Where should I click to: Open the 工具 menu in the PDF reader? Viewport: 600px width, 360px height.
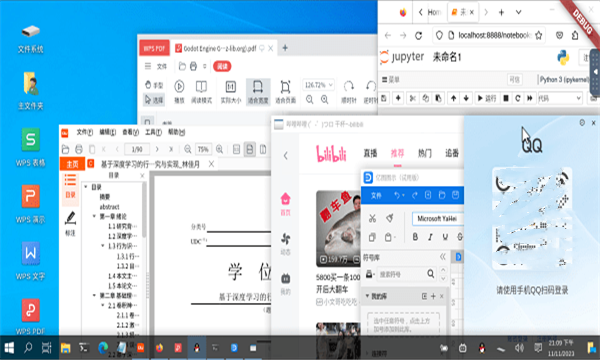[x=153, y=132]
